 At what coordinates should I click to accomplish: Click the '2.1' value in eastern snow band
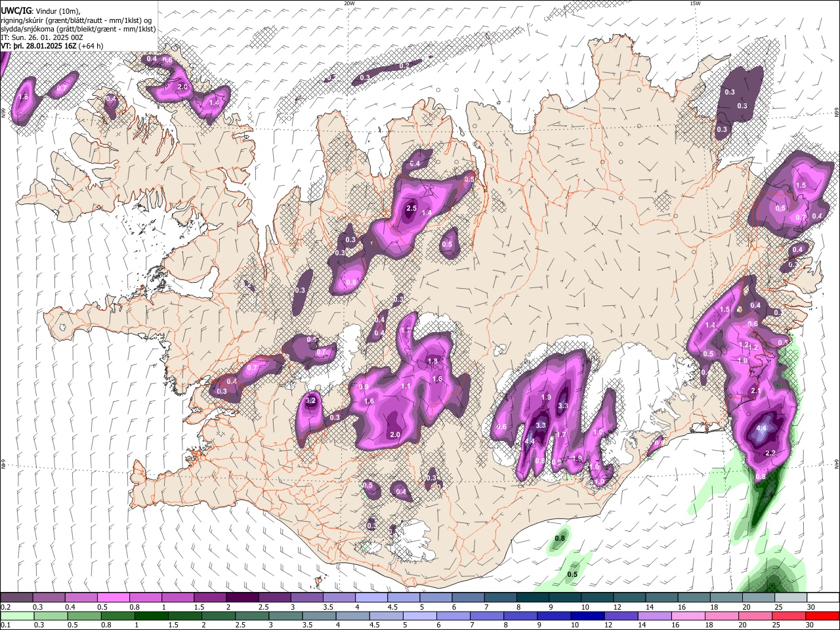coord(755,391)
